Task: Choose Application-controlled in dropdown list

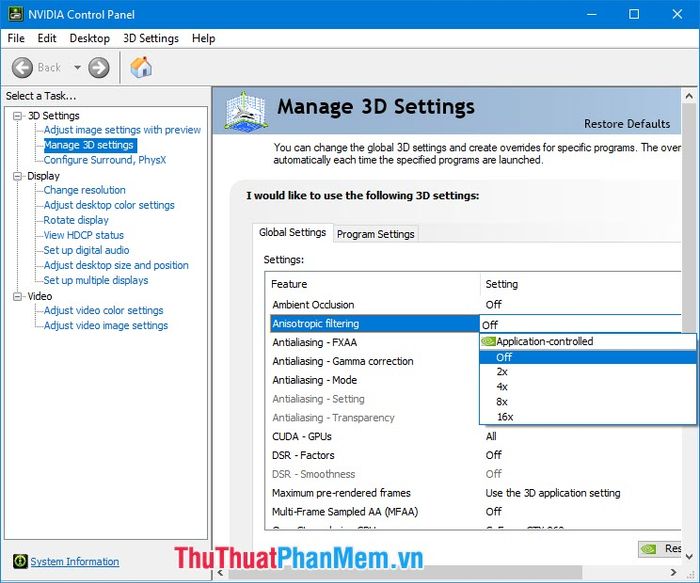Action: [588, 342]
